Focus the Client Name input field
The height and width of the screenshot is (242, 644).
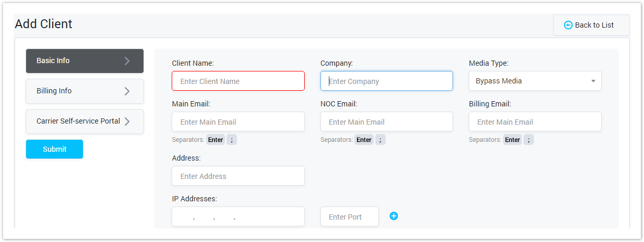pos(238,81)
